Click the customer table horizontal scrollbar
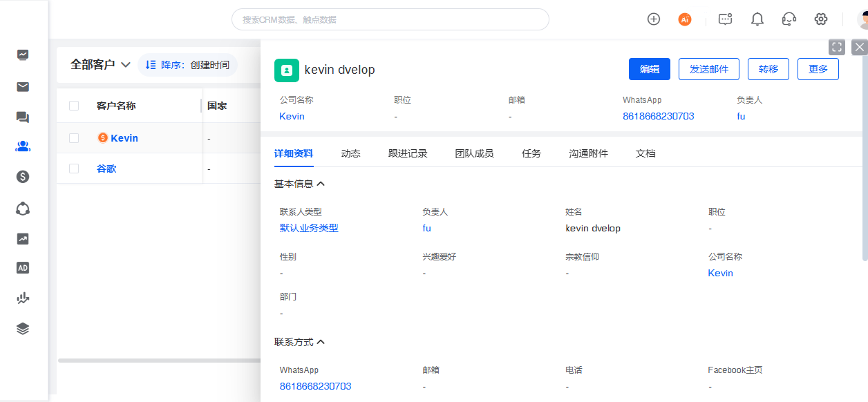 coord(159,361)
